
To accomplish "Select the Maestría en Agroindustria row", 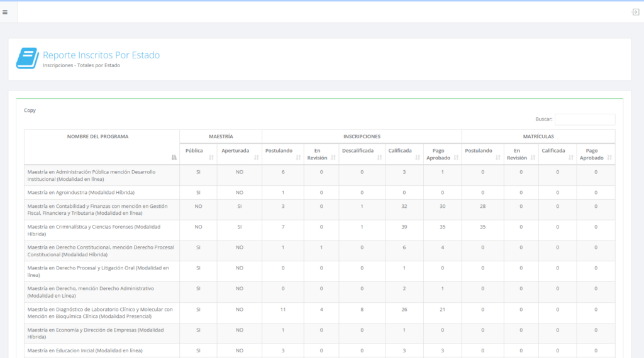I will (81, 192).
